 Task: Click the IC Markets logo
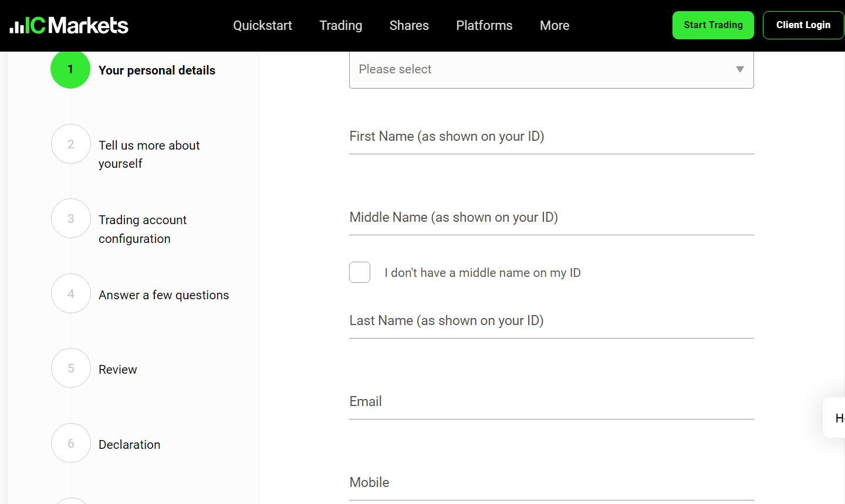[x=69, y=26]
